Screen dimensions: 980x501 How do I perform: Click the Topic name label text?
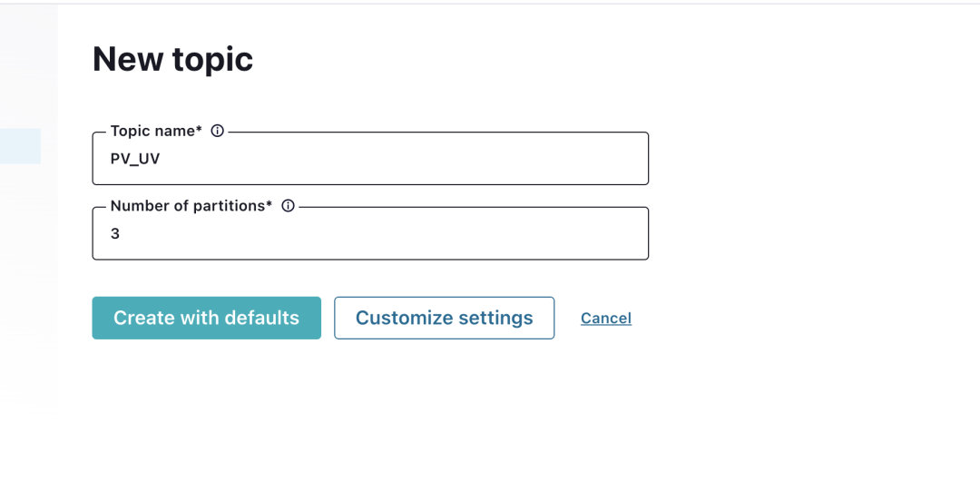tap(152, 131)
